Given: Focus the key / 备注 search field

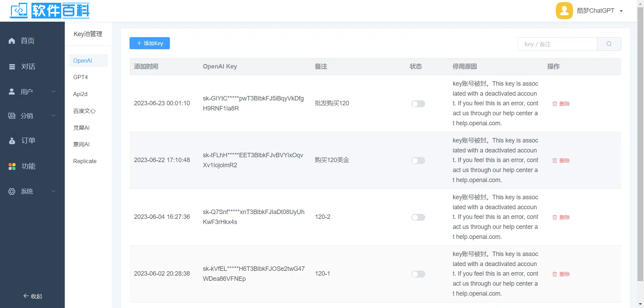Looking at the screenshot, I should point(557,44).
